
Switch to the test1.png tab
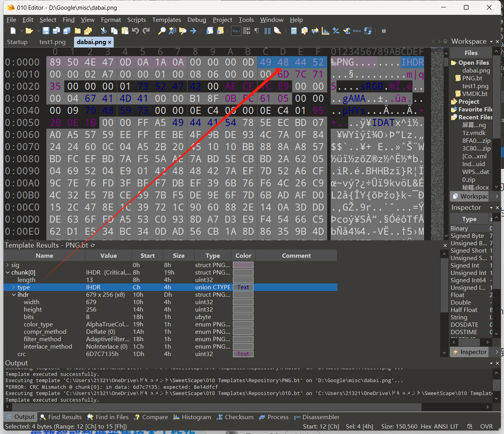(52, 42)
